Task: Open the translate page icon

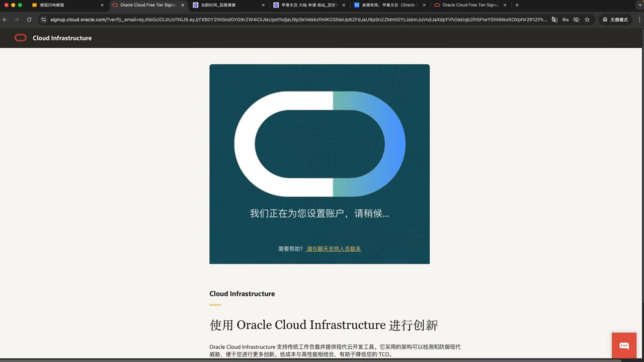Action: click(x=554, y=20)
